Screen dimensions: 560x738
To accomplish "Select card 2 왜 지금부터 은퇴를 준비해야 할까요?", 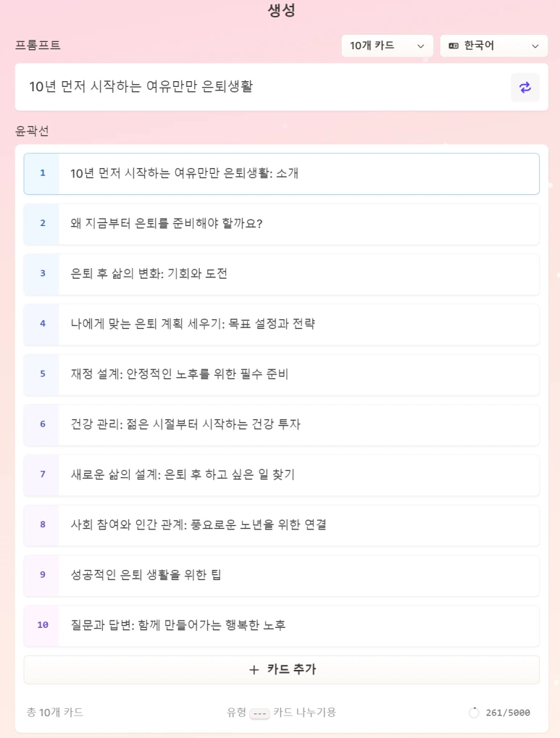I will 282,224.
